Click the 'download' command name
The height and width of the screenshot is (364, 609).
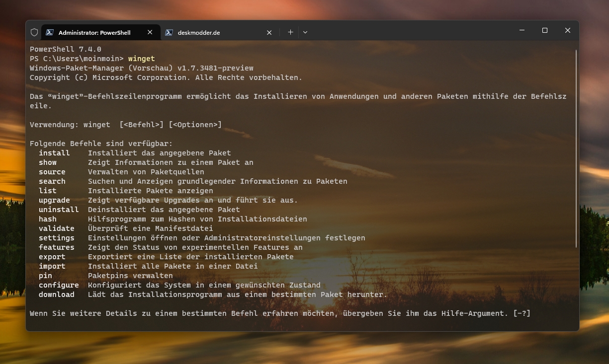coord(57,294)
